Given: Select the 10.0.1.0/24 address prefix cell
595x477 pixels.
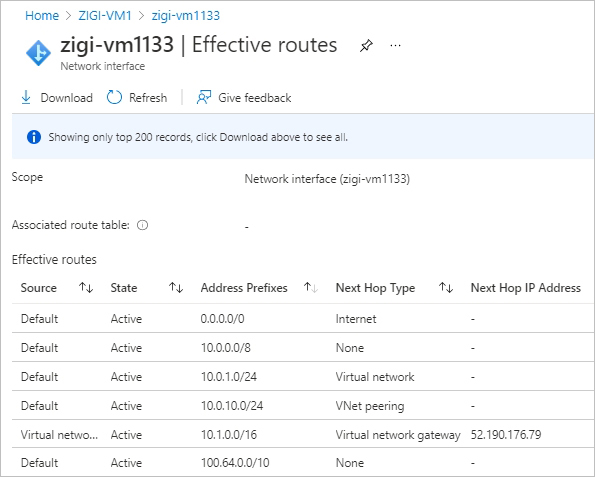Looking at the screenshot, I should 228,377.
